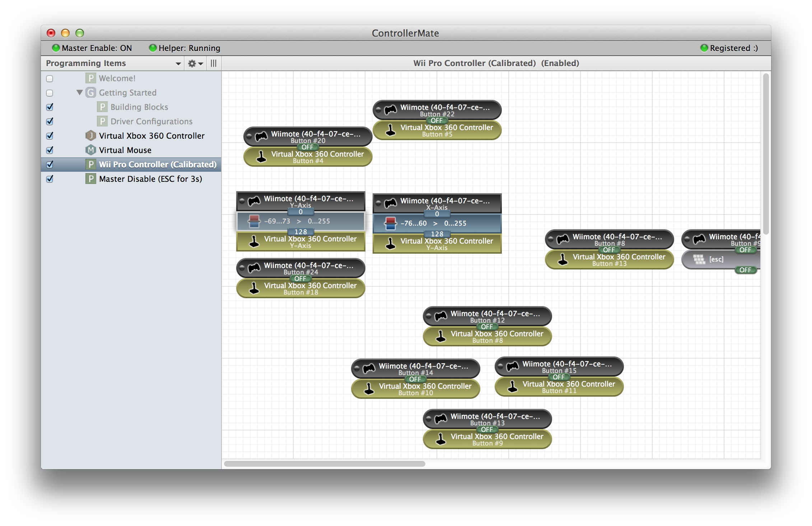
Task: Open the Programming Items dropdown arrow
Action: coord(178,64)
